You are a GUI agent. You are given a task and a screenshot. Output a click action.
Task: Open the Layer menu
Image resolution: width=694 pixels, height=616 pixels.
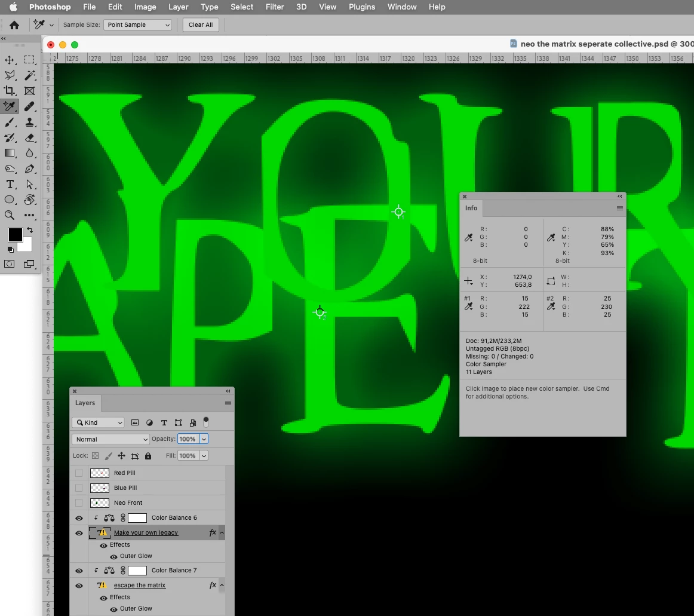coord(179,7)
